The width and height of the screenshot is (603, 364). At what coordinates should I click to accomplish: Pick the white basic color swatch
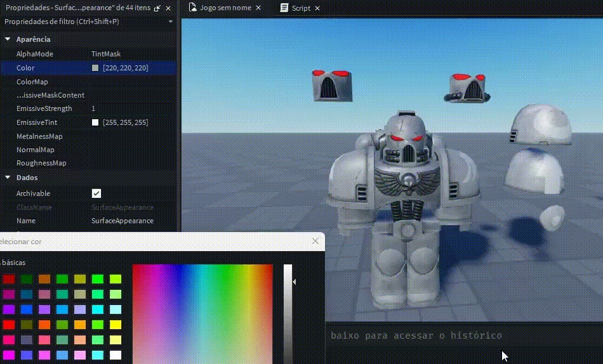(x=116, y=354)
